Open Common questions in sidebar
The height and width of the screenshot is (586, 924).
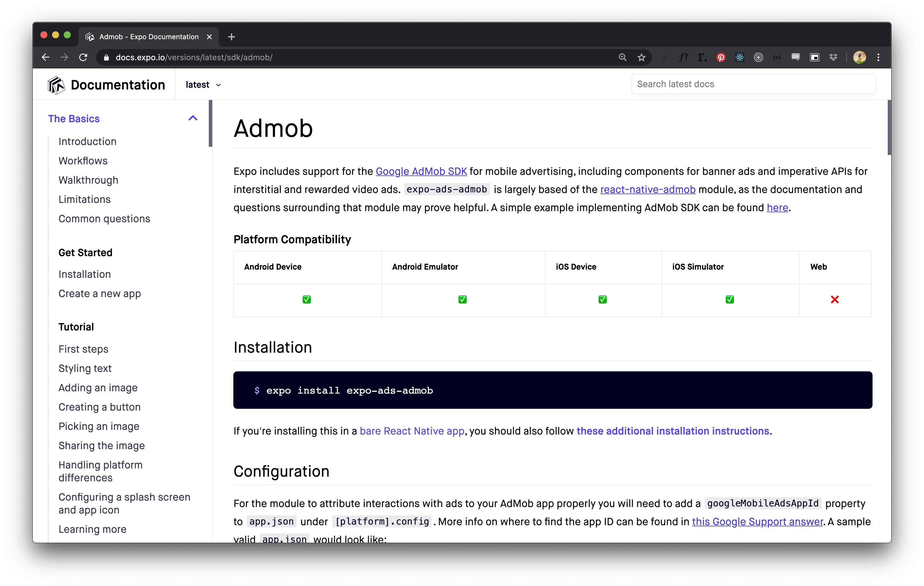104,218
